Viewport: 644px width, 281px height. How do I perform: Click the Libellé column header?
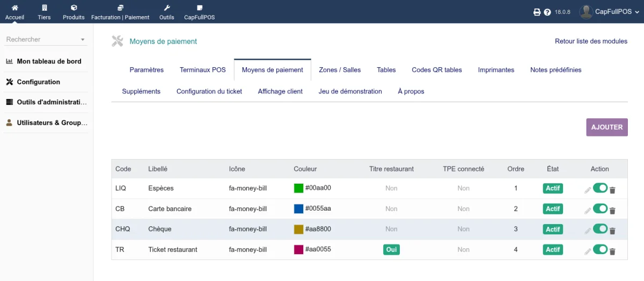[158, 169]
